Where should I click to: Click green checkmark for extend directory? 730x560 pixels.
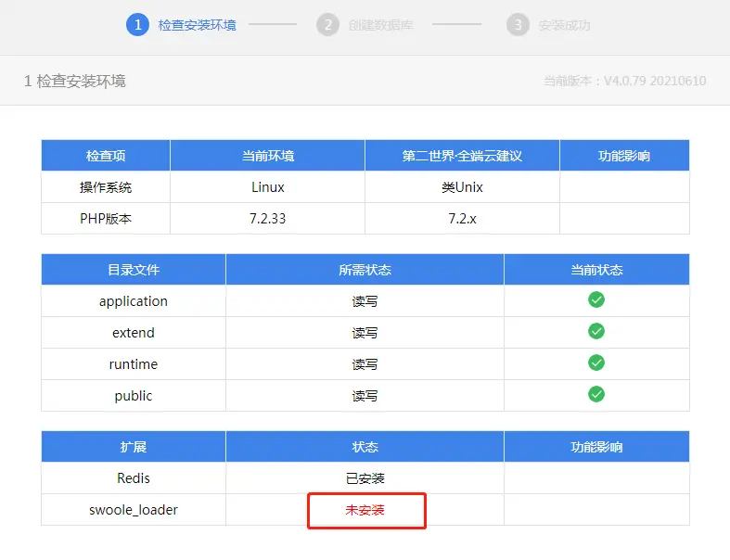coord(596,331)
